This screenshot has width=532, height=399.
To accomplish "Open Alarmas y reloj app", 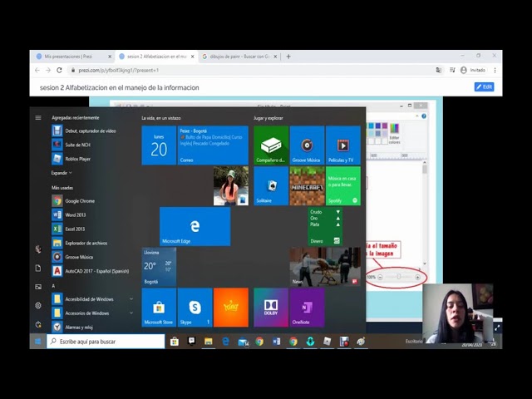I will point(72,327).
